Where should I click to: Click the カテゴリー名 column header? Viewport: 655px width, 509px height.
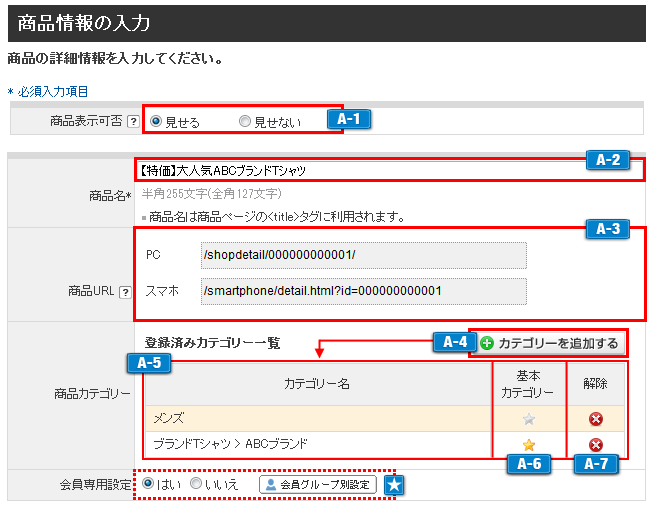coord(316,383)
